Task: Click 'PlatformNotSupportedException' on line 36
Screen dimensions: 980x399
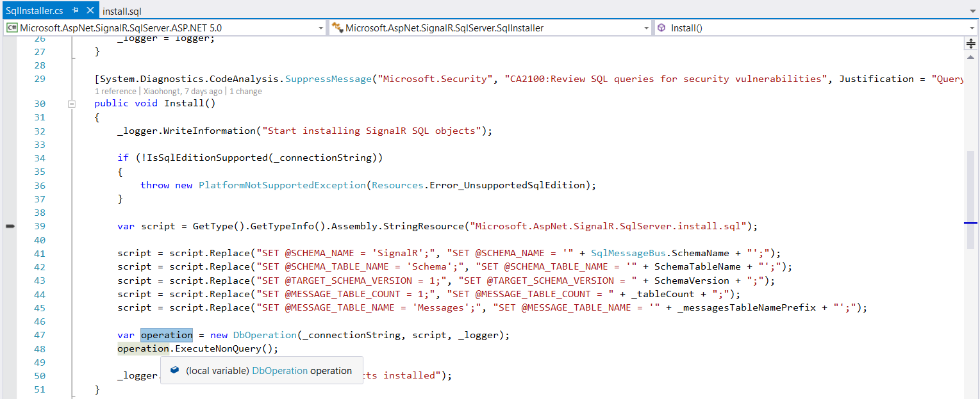Action: 282,185
